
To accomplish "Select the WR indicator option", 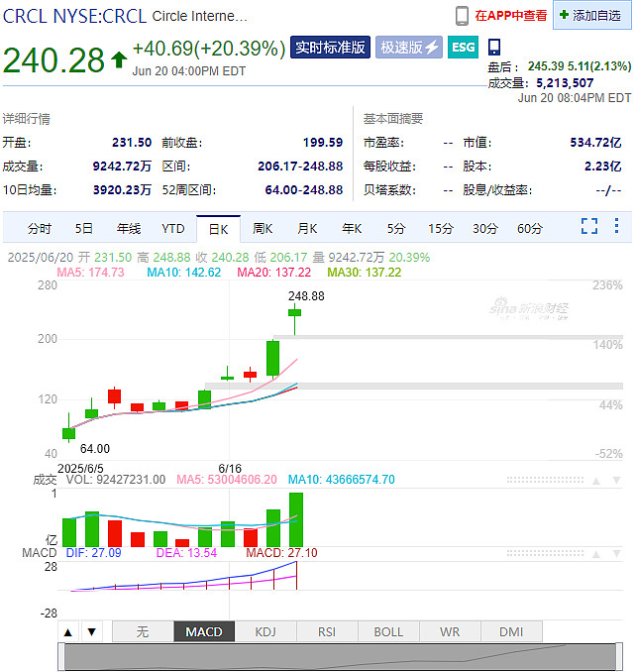I will tap(450, 632).
